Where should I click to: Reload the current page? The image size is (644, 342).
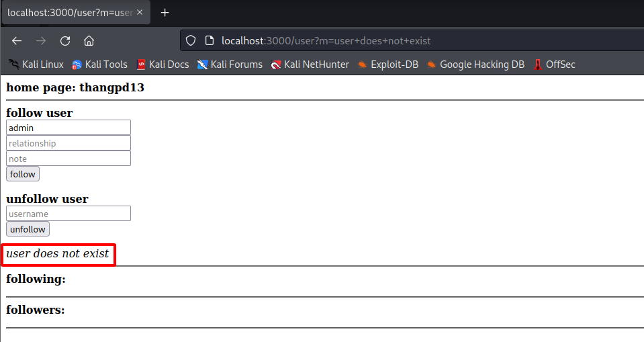pos(65,40)
